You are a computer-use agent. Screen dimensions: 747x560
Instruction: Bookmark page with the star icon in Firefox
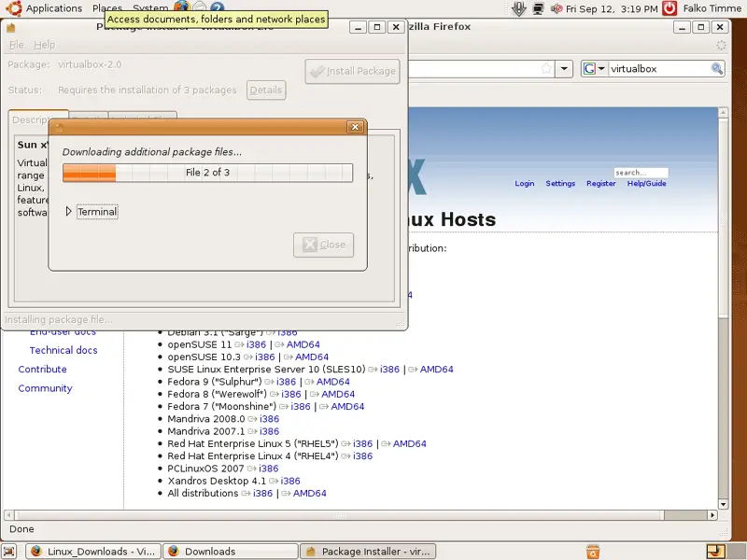point(546,68)
